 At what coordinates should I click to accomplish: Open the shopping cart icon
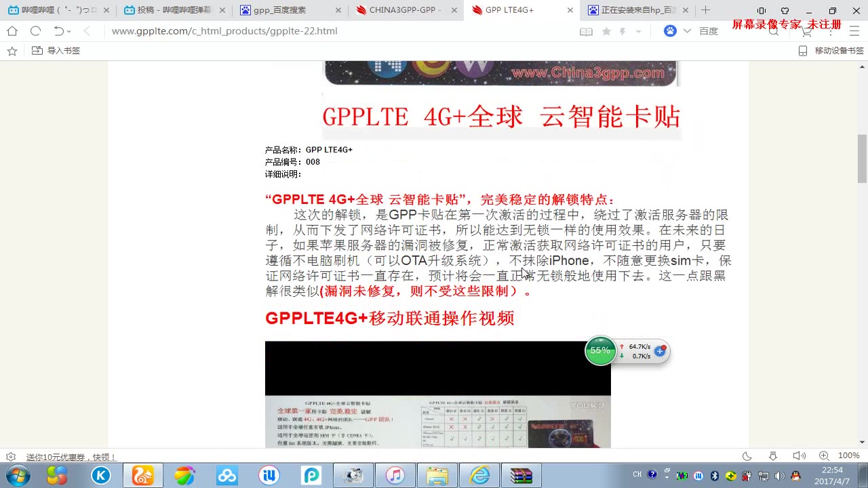click(806, 31)
